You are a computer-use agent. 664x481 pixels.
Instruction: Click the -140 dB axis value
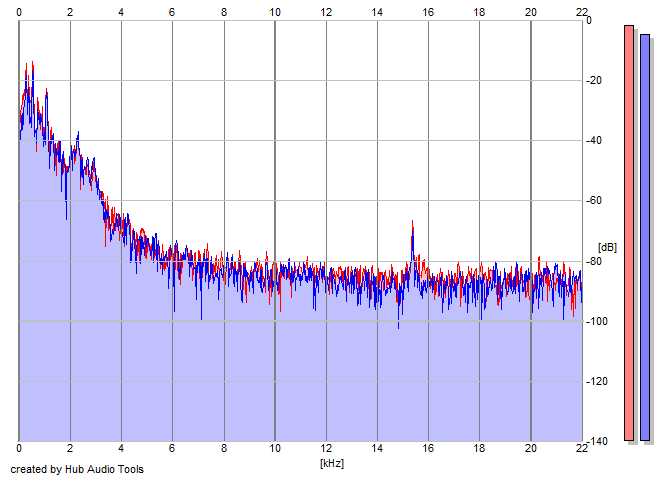(597, 442)
